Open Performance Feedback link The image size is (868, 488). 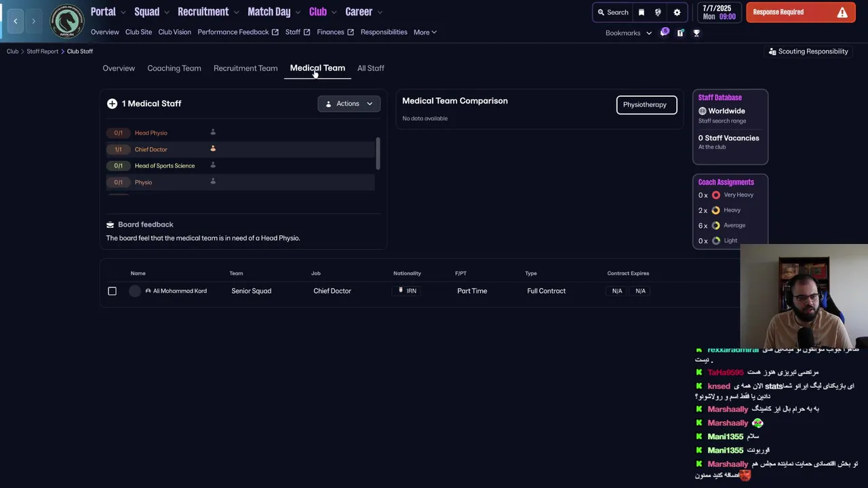pos(238,32)
